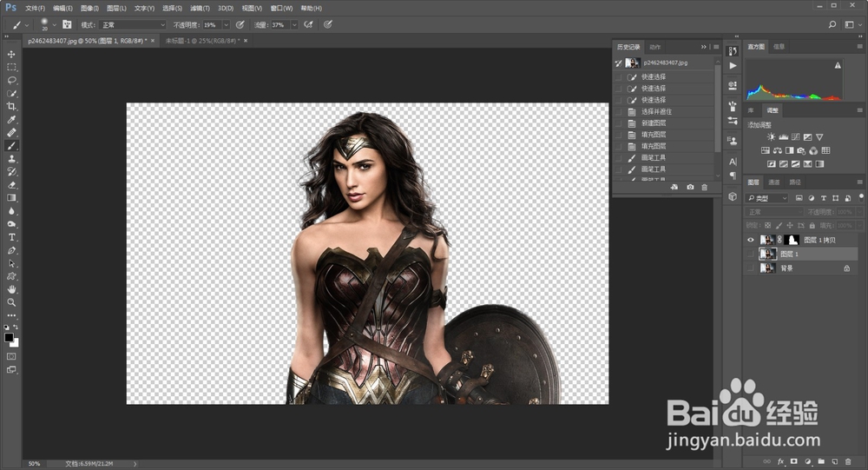
Task: Open layer blend mode 正常 dropdown
Action: coord(774,212)
